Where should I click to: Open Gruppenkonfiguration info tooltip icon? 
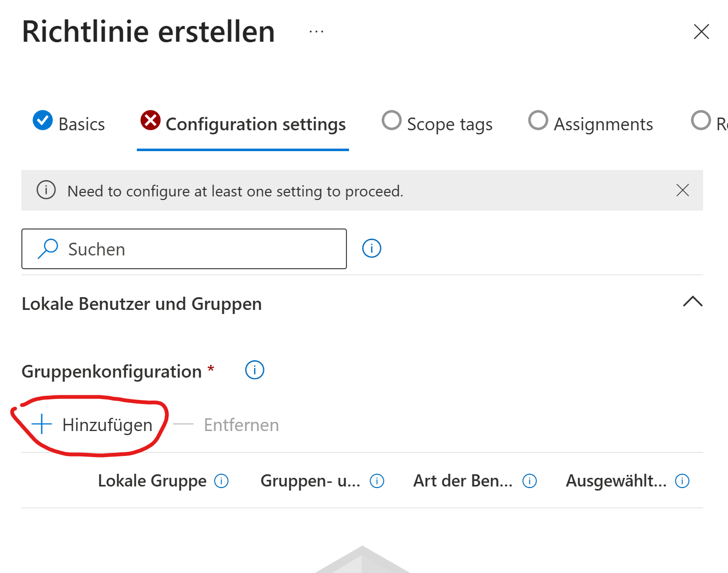(x=254, y=370)
